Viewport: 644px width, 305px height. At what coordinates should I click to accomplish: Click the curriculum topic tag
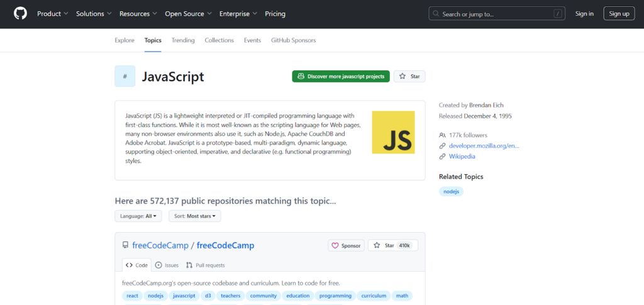(x=374, y=296)
